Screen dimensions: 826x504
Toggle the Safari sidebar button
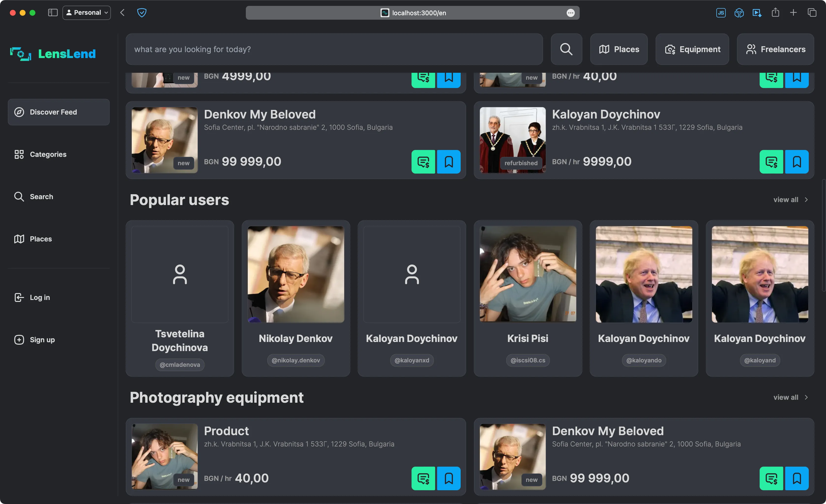[53, 13]
